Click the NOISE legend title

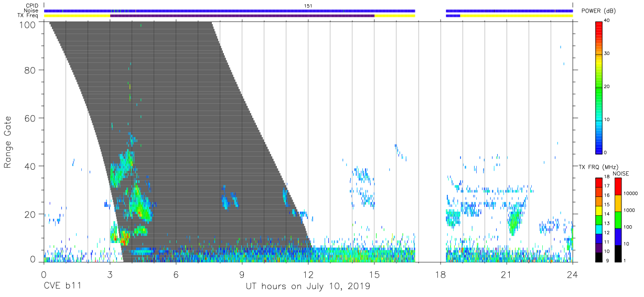point(620,173)
